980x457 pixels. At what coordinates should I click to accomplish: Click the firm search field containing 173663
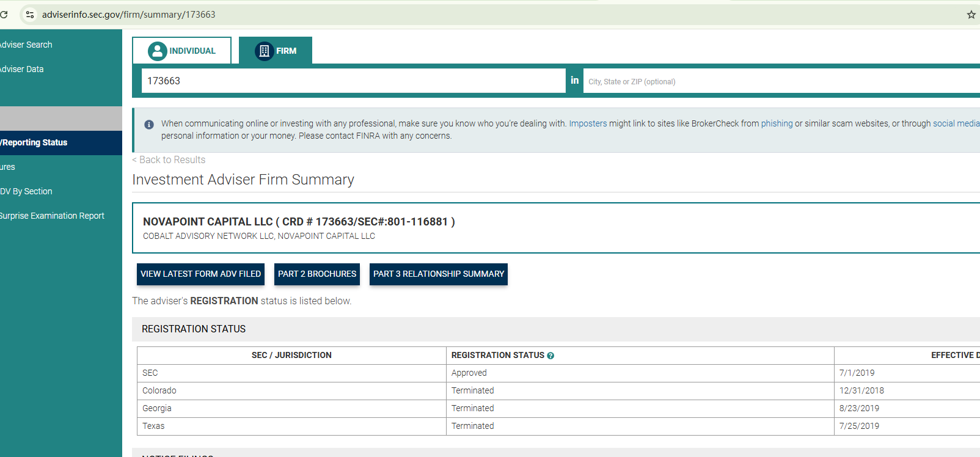(353, 81)
